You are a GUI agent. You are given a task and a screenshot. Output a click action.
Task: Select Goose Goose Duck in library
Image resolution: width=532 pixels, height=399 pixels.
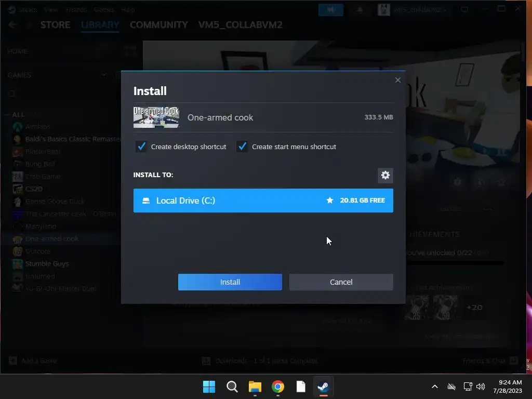pos(55,202)
